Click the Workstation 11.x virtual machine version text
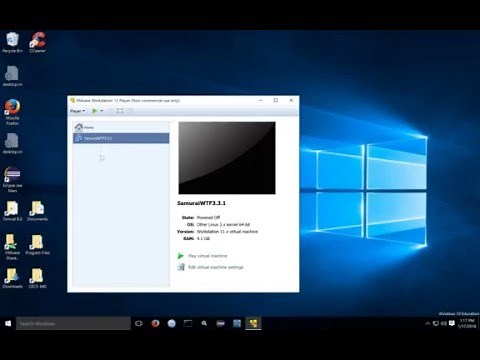 (x=227, y=231)
